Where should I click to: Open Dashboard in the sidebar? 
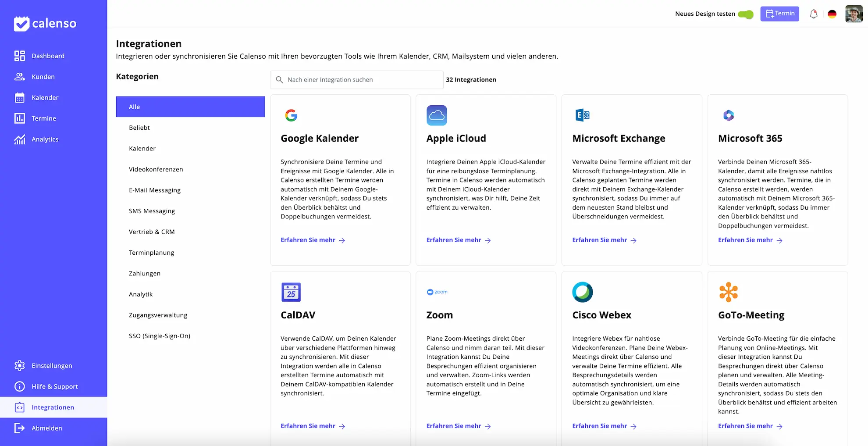point(48,56)
